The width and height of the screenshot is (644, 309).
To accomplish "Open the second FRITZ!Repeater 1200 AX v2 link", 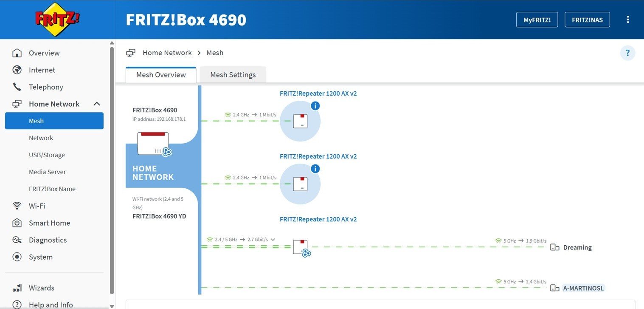I will pyautogui.click(x=318, y=156).
